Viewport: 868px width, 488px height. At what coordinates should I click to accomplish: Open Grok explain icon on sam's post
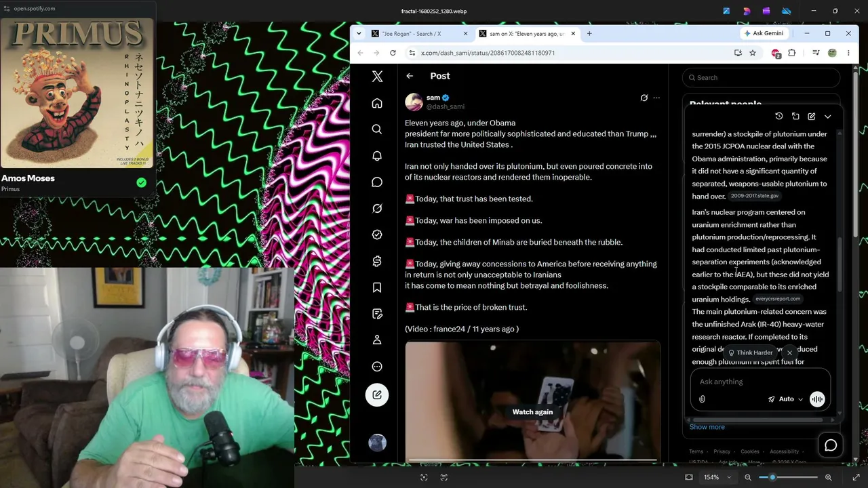pos(644,98)
